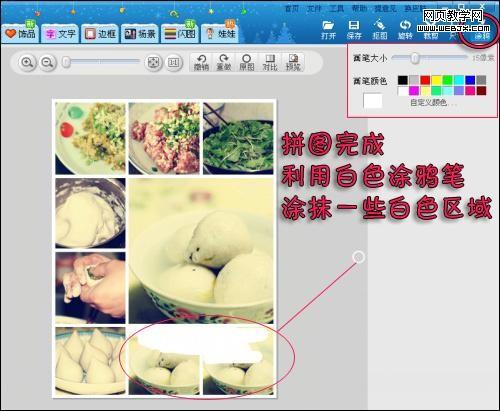The width and height of the screenshot is (500, 411).
Task: Switch to the 场景 scene tab
Action: coord(140,34)
